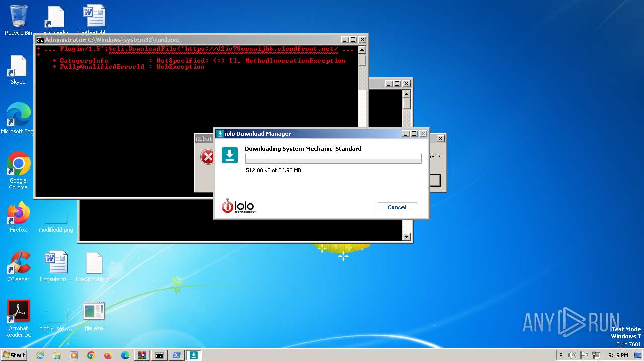Switch to the WinRAR taskbar item
This screenshot has height=362, width=644.
142,355
